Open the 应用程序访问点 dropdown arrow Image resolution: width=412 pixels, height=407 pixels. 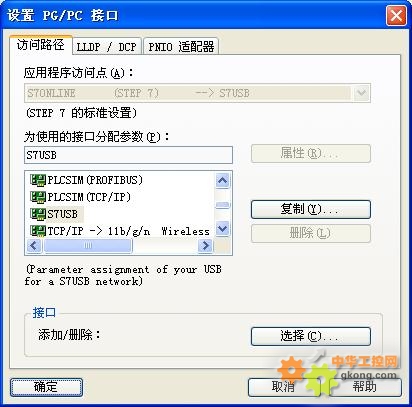361,93
